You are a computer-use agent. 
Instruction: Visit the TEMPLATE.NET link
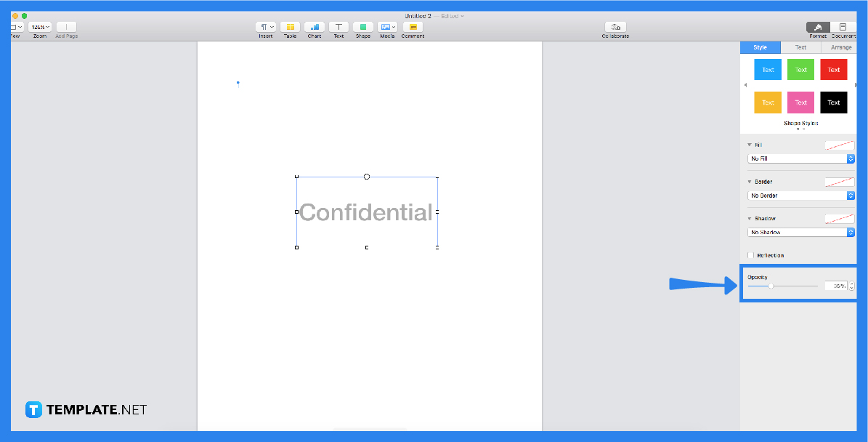(87, 409)
